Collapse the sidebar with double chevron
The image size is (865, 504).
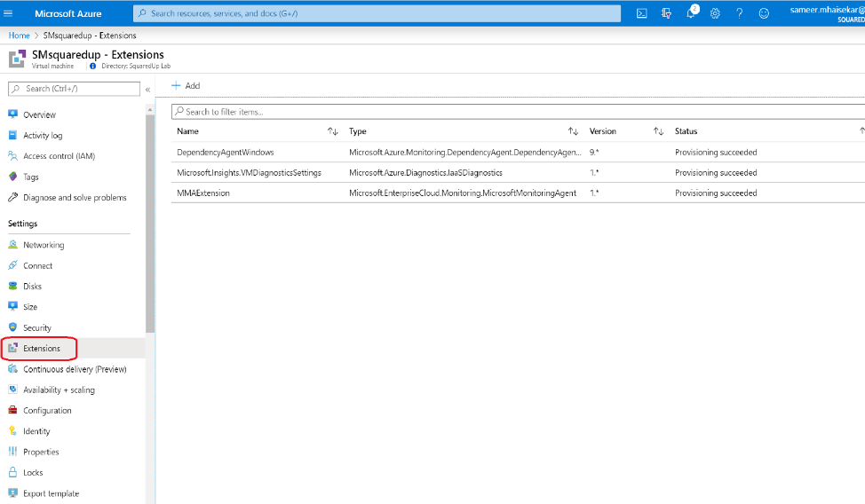147,89
